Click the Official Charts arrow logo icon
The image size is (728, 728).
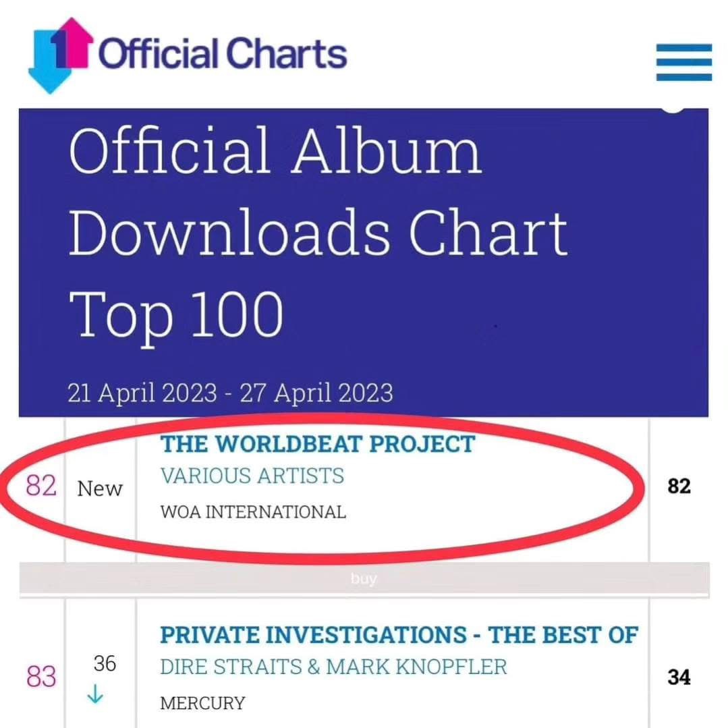point(59,54)
